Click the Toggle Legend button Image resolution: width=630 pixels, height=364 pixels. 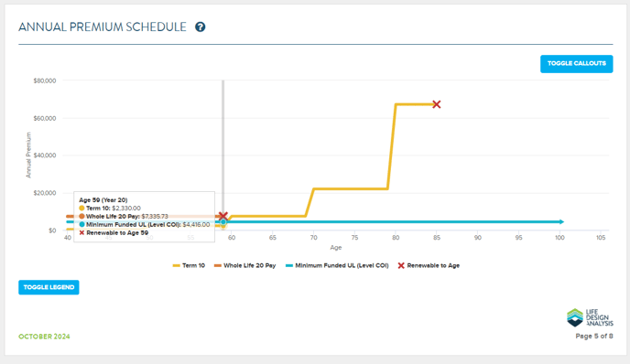[49, 287]
